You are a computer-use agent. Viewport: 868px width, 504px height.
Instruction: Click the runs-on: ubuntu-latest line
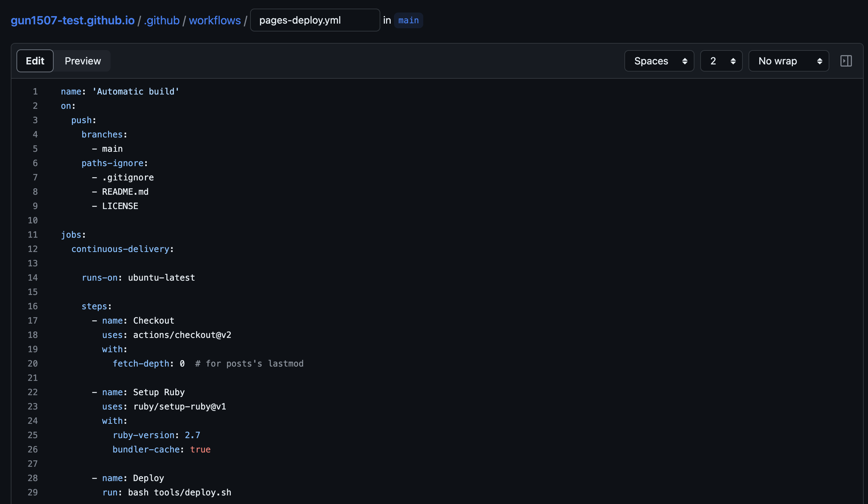coord(138,278)
